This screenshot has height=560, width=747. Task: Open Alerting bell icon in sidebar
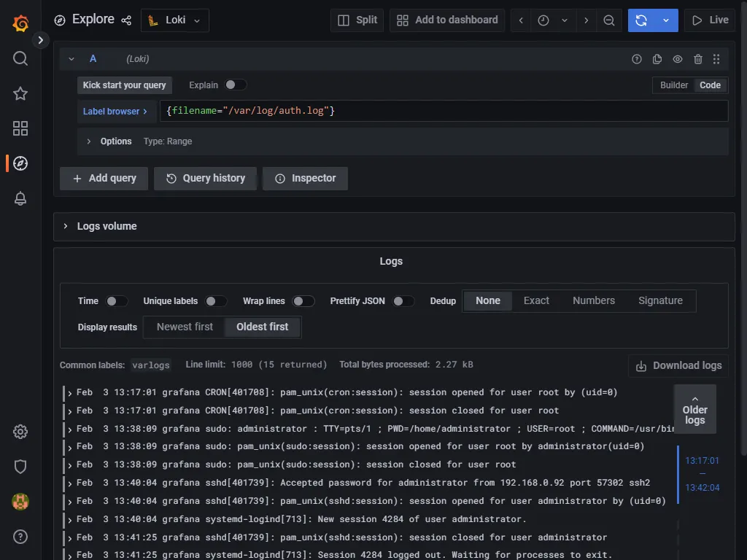point(20,198)
